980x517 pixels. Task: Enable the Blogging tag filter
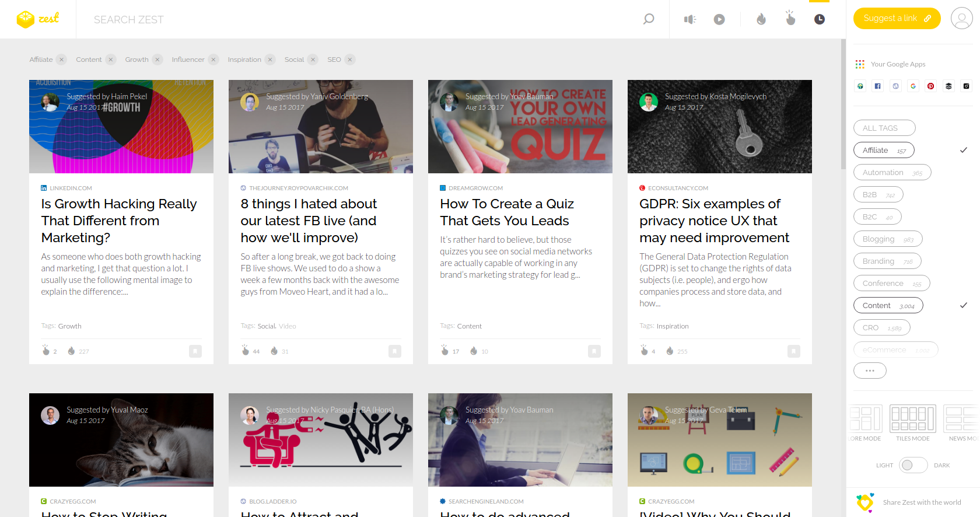click(x=888, y=239)
